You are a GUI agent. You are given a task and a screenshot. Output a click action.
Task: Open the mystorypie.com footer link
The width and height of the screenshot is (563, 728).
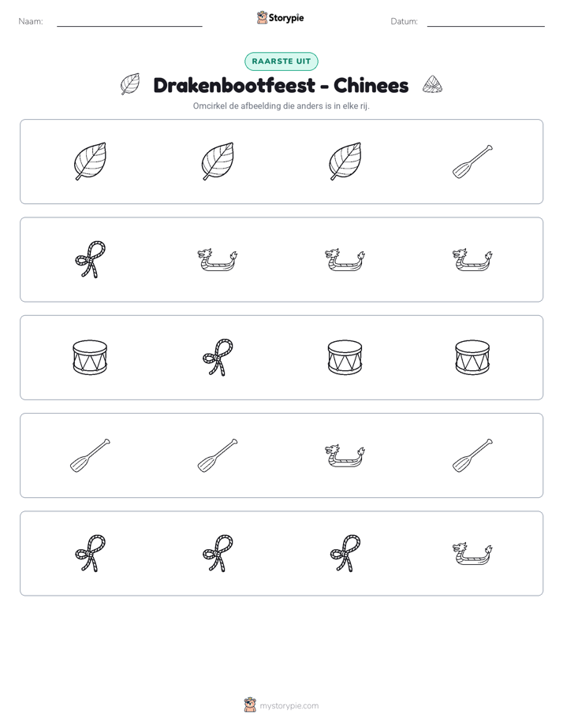(x=281, y=705)
